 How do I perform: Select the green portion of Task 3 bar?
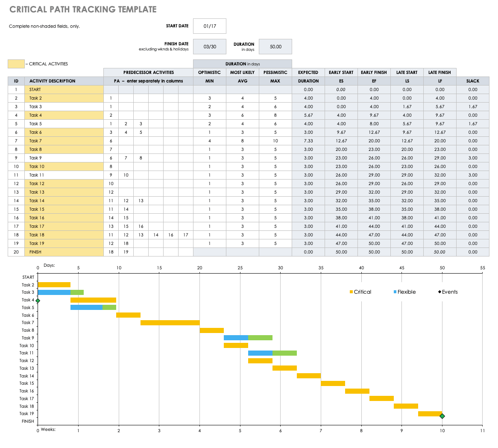point(77,292)
